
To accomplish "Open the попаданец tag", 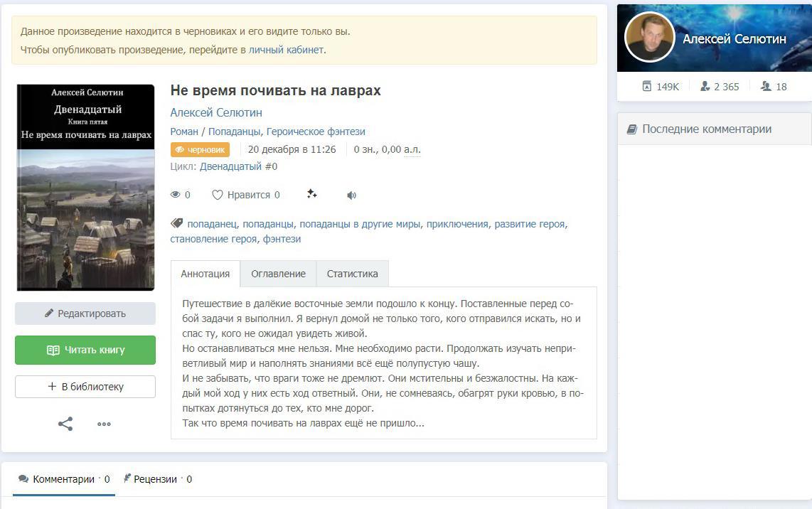I will [x=212, y=224].
